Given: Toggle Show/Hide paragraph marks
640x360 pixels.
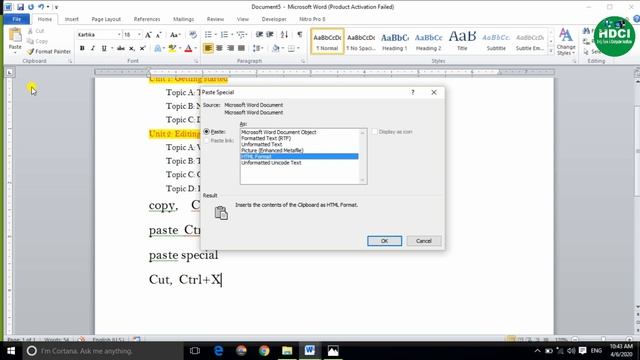Looking at the screenshot, I should click(300, 35).
